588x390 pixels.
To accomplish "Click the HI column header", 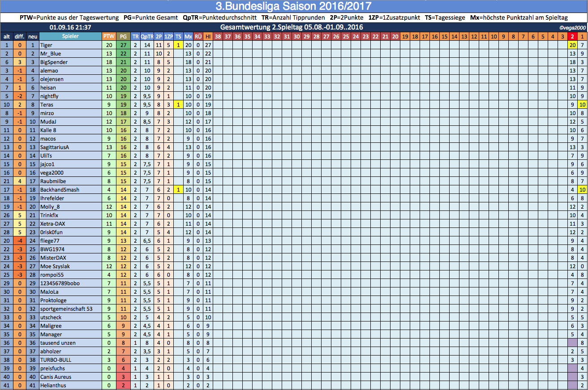I will click(x=208, y=36).
